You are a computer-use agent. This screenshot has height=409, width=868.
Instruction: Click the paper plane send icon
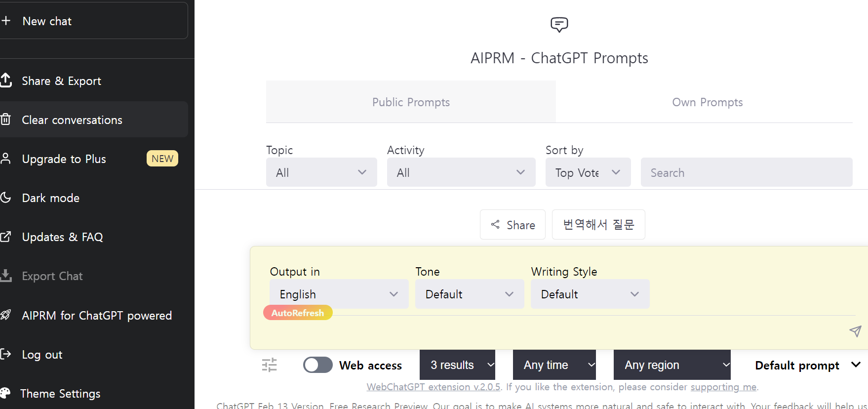point(855,331)
